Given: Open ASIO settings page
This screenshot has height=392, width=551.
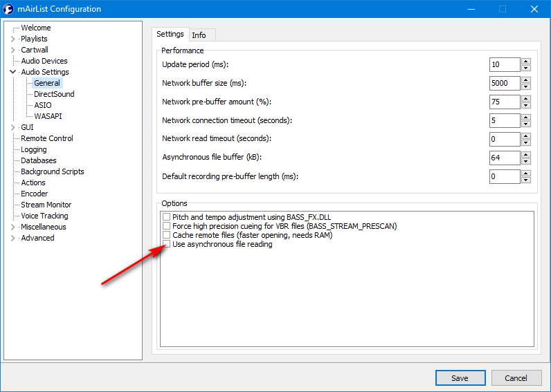Looking at the screenshot, I should pyautogui.click(x=43, y=105).
